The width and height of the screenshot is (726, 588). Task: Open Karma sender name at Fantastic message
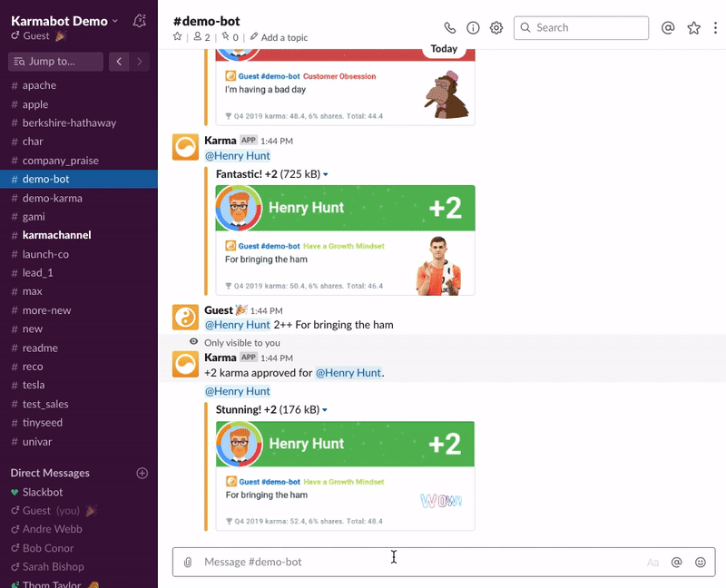[221, 141]
